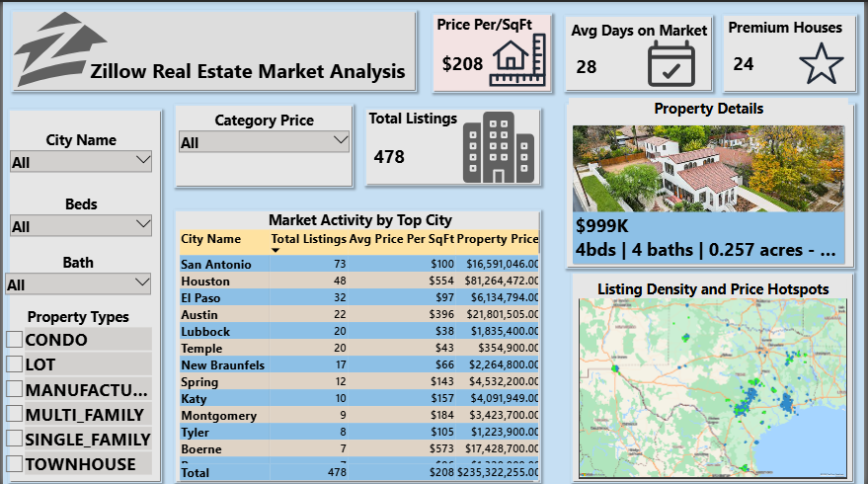Viewport: 868px width, 484px height.
Task: Select the Boerne row
Action: point(358,448)
